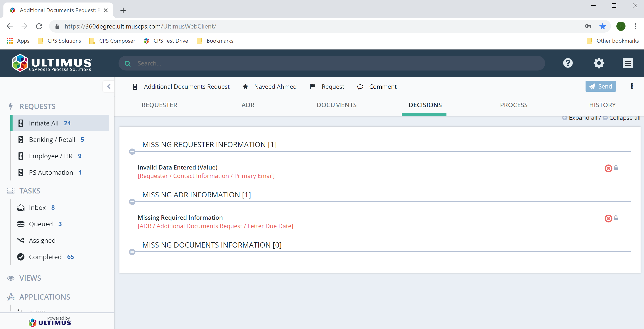Collapse Missing Requester Information section
This screenshot has height=329, width=644.
[132, 151]
